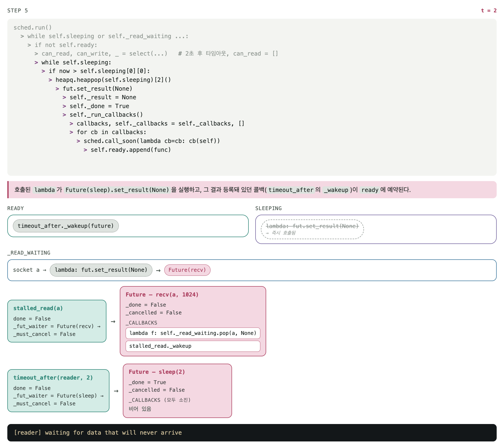Click the '비어 있음' text

click(140, 409)
